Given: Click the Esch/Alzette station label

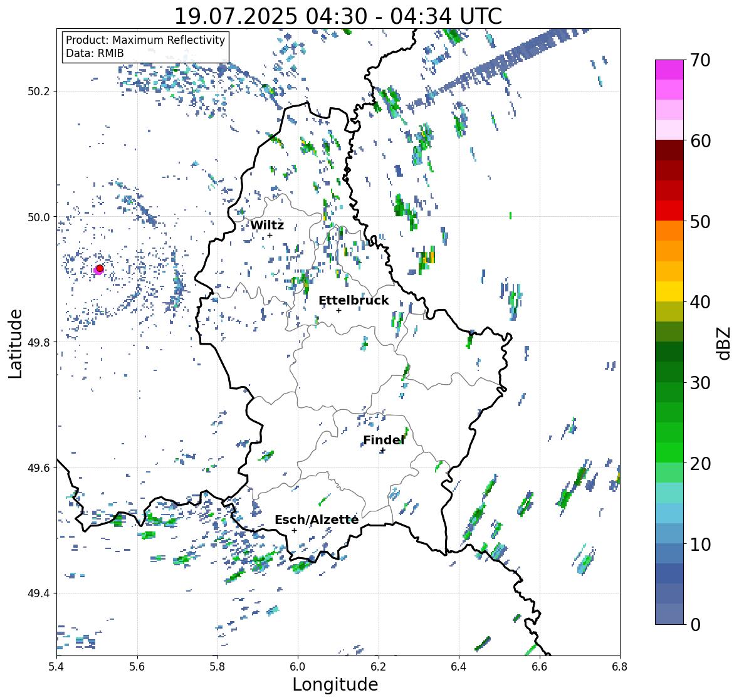Looking at the screenshot, I should pos(317,520).
